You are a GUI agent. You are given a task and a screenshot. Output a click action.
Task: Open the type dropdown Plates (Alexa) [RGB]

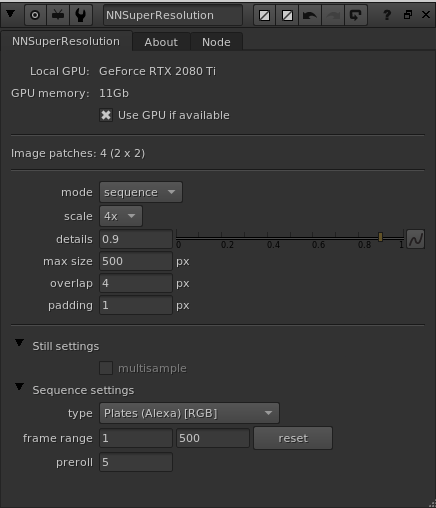pyautogui.click(x=189, y=413)
